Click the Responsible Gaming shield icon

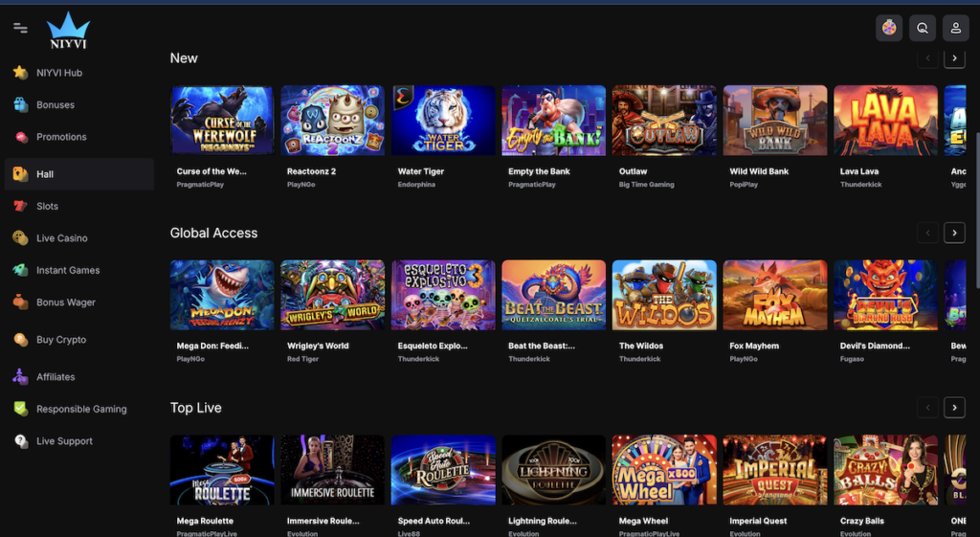[x=21, y=409]
